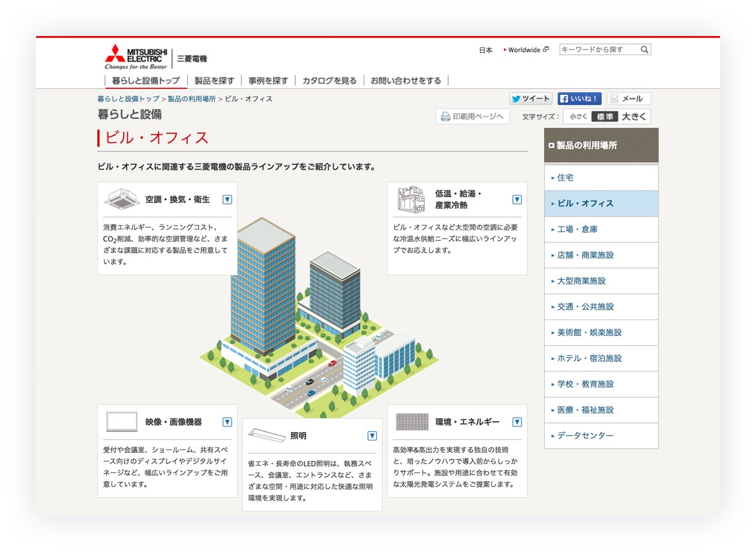
Task: Click the 印刷用ページへ button
Action: point(473,116)
